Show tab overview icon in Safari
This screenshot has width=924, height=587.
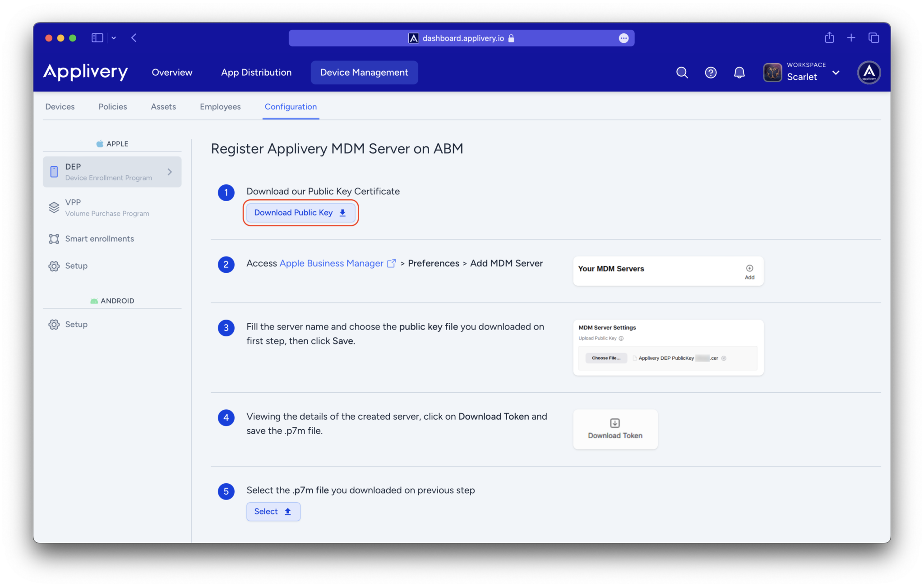click(x=873, y=38)
